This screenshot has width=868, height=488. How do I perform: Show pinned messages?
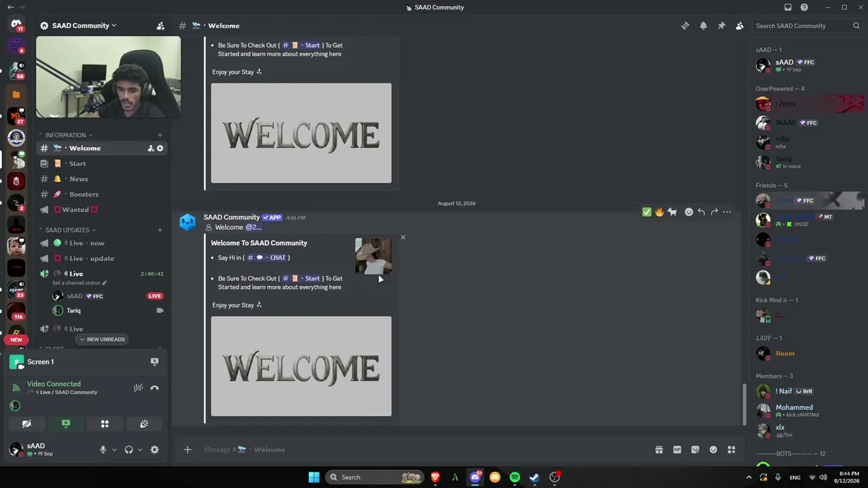[722, 26]
